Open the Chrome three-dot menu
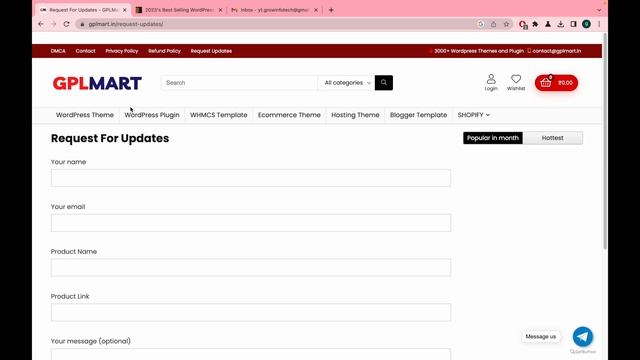Image resolution: width=640 pixels, height=360 pixels. (599, 24)
